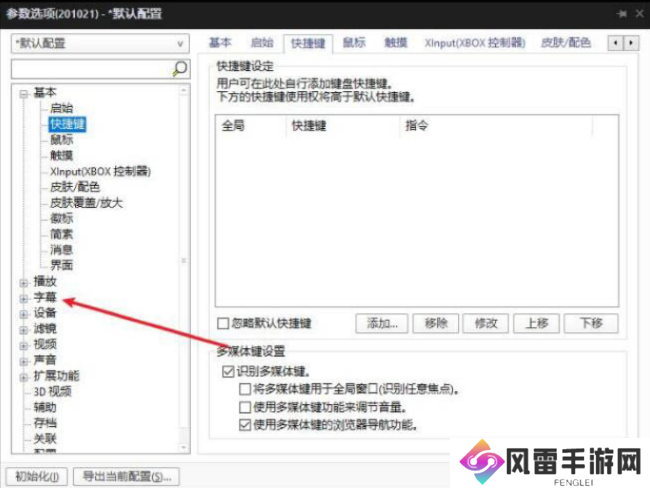The height and width of the screenshot is (488, 650).
Task: Click the 移除 button
Action: tap(436, 323)
